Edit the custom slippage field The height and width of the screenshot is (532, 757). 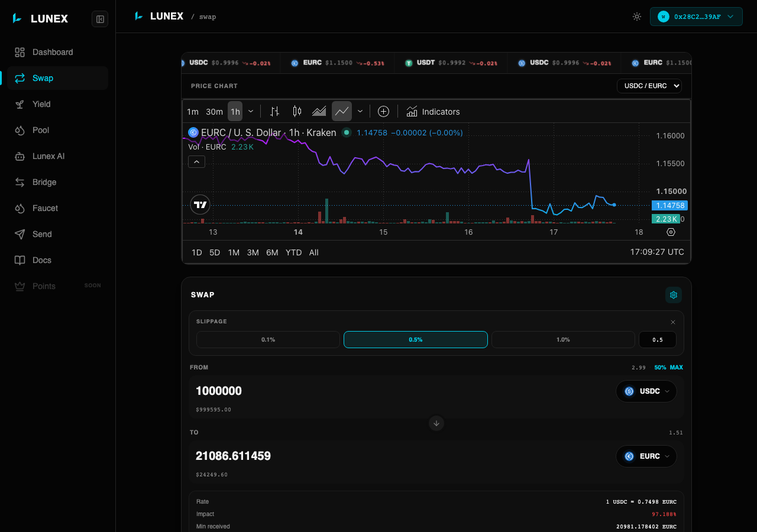click(x=658, y=340)
